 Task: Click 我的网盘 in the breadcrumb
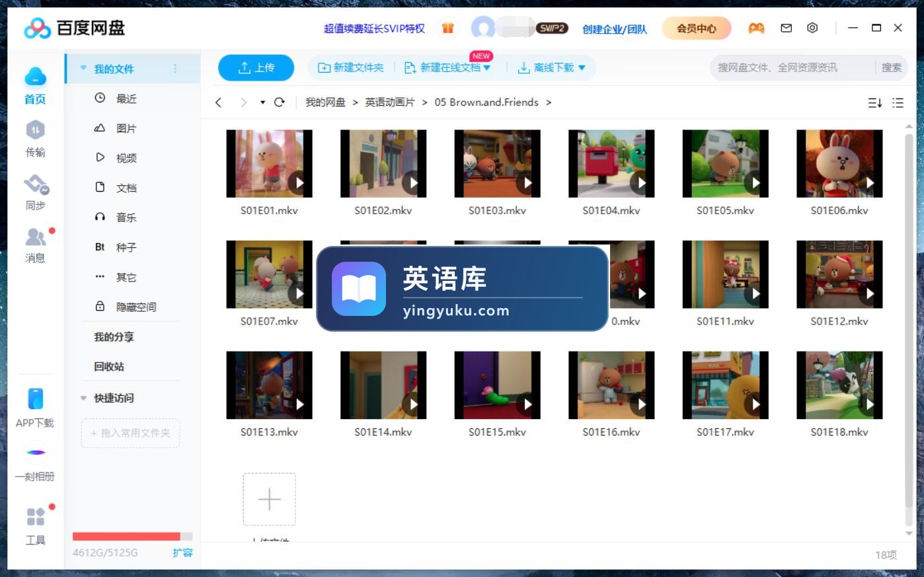325,102
